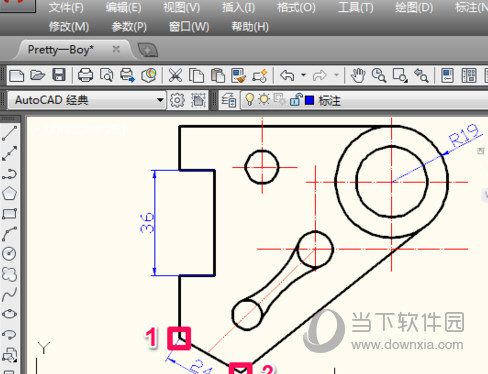Redo the last undone action

pos(319,76)
